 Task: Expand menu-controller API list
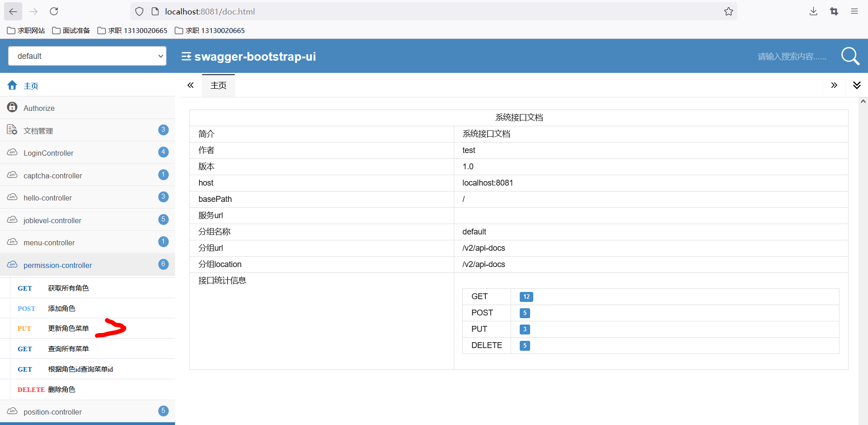coord(87,242)
